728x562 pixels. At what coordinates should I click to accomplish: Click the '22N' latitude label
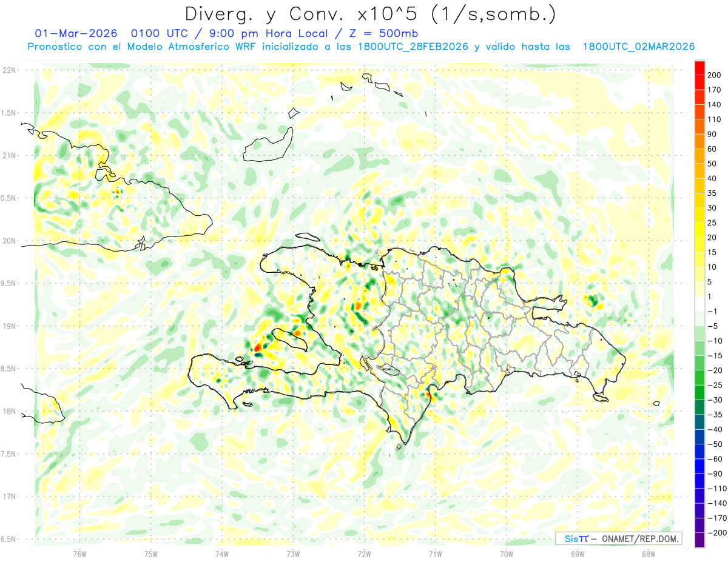[x=9, y=70]
